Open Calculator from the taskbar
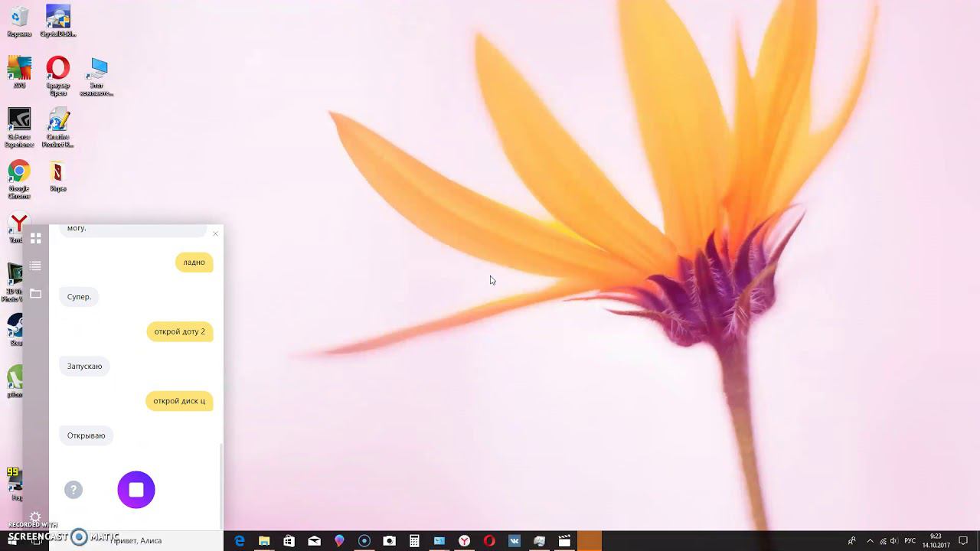The image size is (980, 551). click(414, 541)
